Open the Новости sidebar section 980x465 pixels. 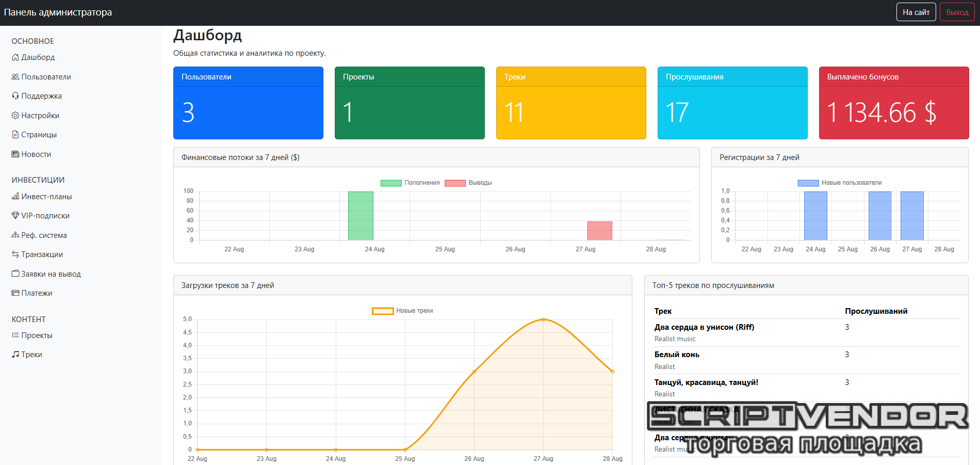click(x=36, y=154)
